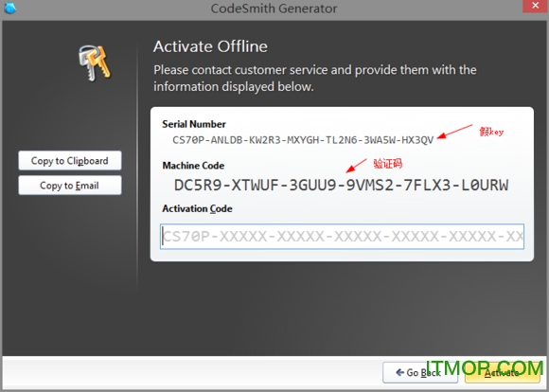Viewport: 549px width, 392px height.
Task: Click the Copy to Email button
Action: pyautogui.click(x=70, y=186)
